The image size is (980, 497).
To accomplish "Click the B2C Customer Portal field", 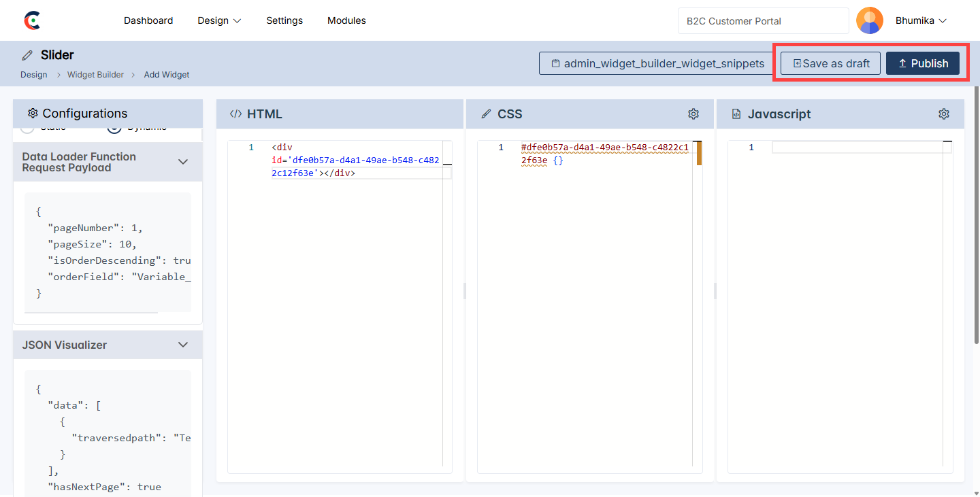I will click(x=763, y=21).
